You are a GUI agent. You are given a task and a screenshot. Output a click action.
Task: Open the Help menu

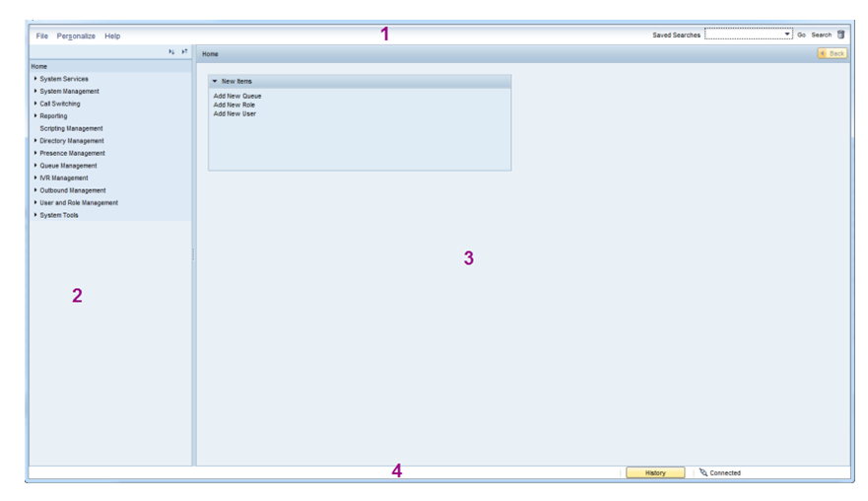112,36
